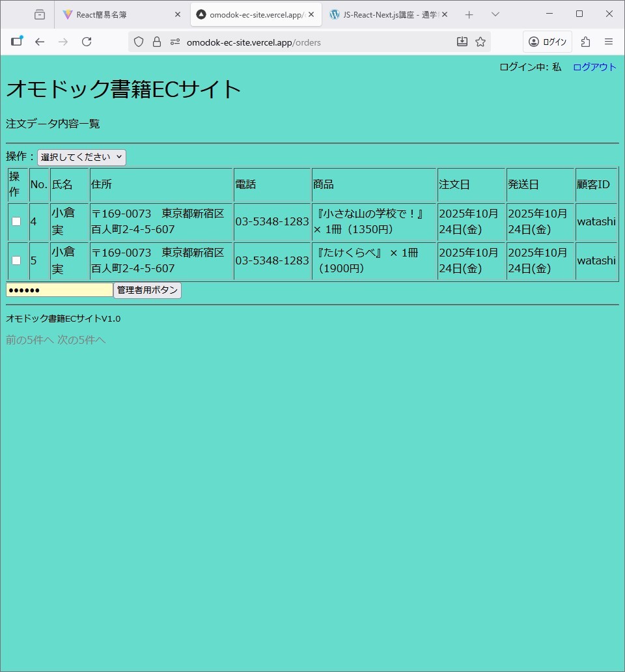Expand the list all tabs chevron

[495, 14]
